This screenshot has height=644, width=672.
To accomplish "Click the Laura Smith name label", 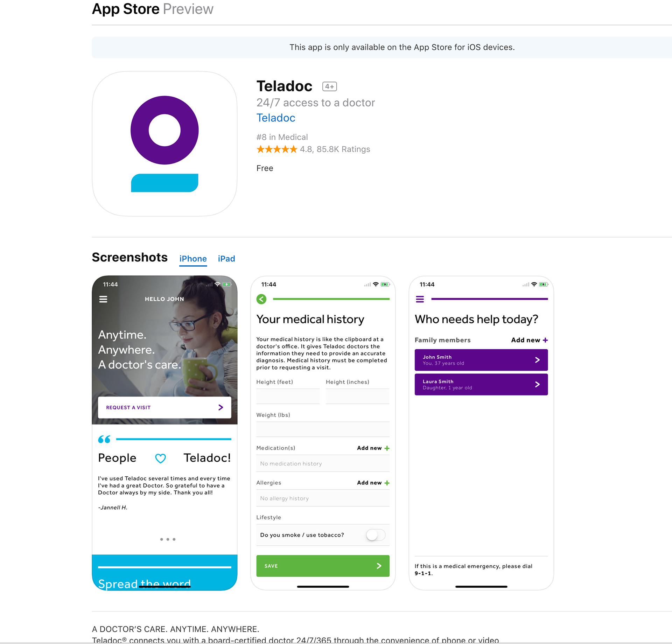I will coord(438,382).
